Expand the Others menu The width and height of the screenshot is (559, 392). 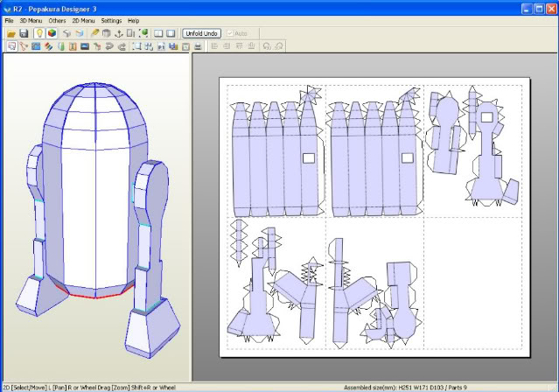57,20
